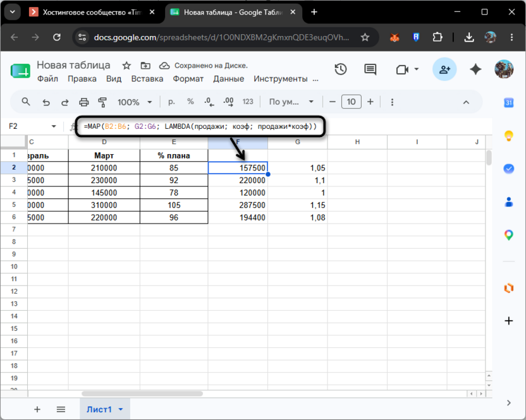The image size is (526, 420).
Task: Start a Meet video call
Action: coord(402,69)
